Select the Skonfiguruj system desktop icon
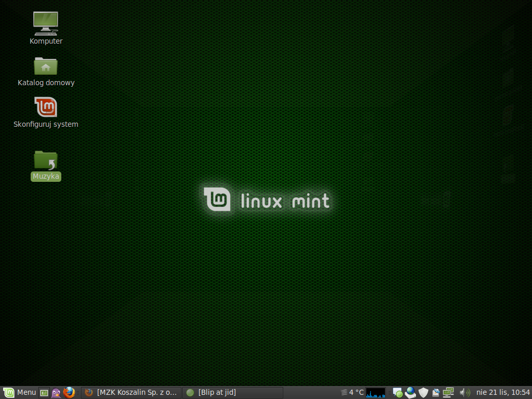The image size is (532, 399). [x=46, y=112]
